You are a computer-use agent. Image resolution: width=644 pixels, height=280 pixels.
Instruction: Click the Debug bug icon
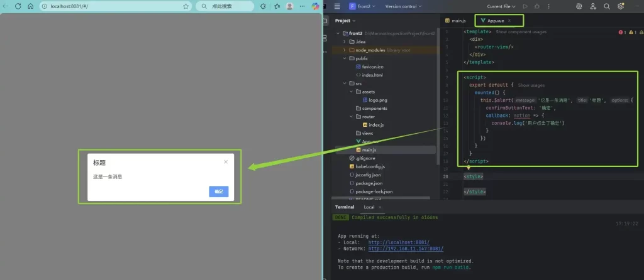click(x=536, y=6)
